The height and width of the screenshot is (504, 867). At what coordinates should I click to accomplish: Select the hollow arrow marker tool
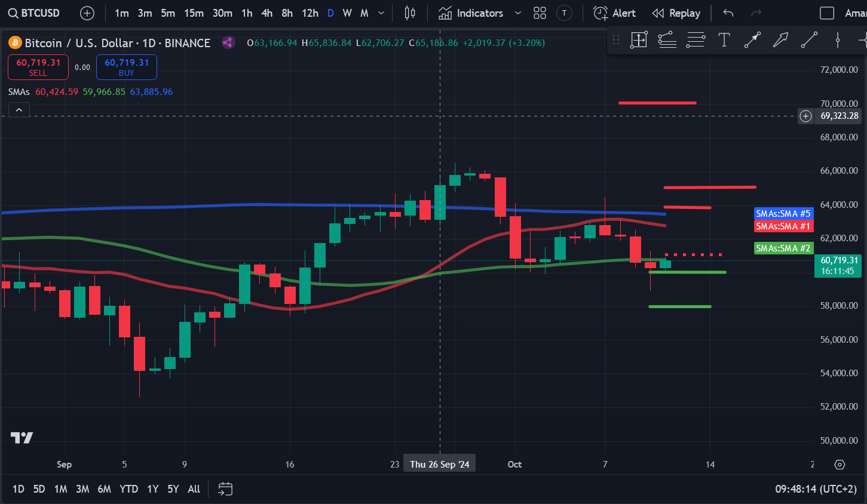(780, 40)
